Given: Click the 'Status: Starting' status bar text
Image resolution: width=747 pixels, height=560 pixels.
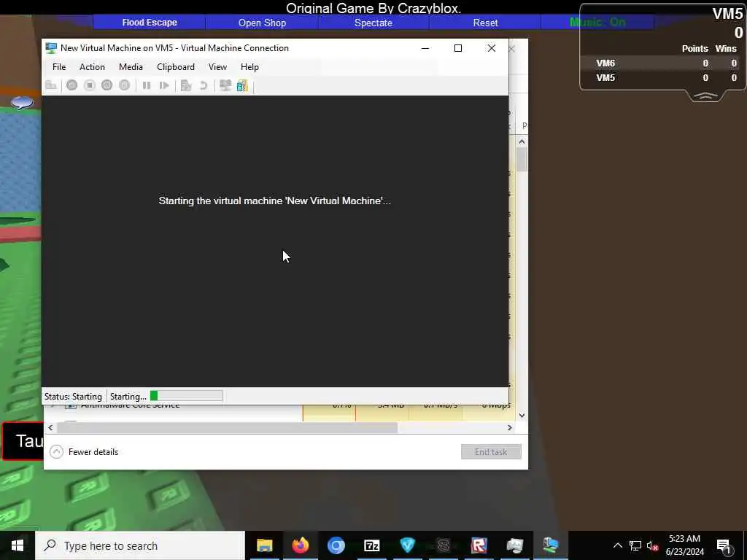Looking at the screenshot, I should (73, 396).
